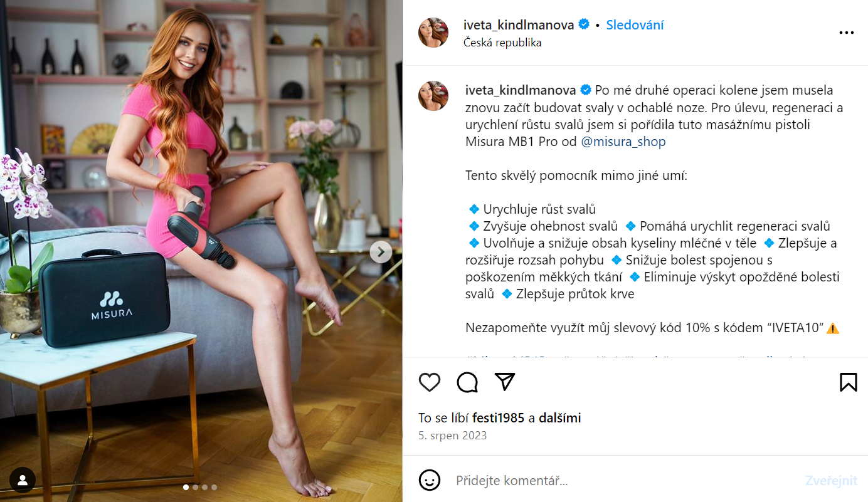Select the second carousel dot indicator
868x502 pixels.
(195, 486)
